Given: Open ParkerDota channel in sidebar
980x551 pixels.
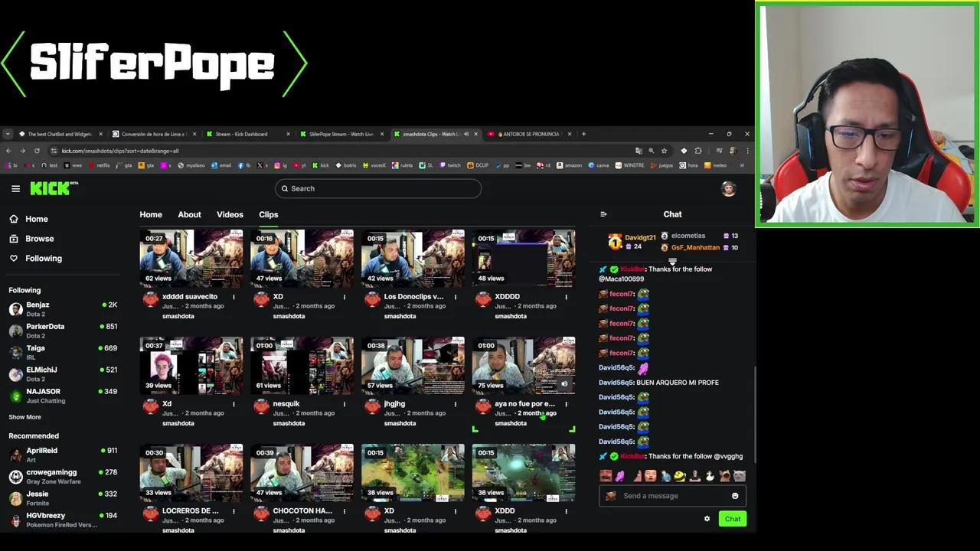Looking at the screenshot, I should tap(63, 331).
